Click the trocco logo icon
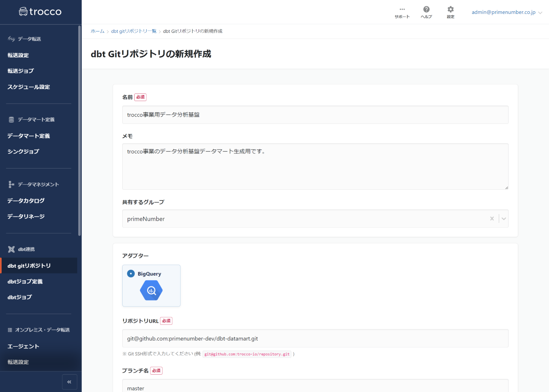 [x=23, y=12]
